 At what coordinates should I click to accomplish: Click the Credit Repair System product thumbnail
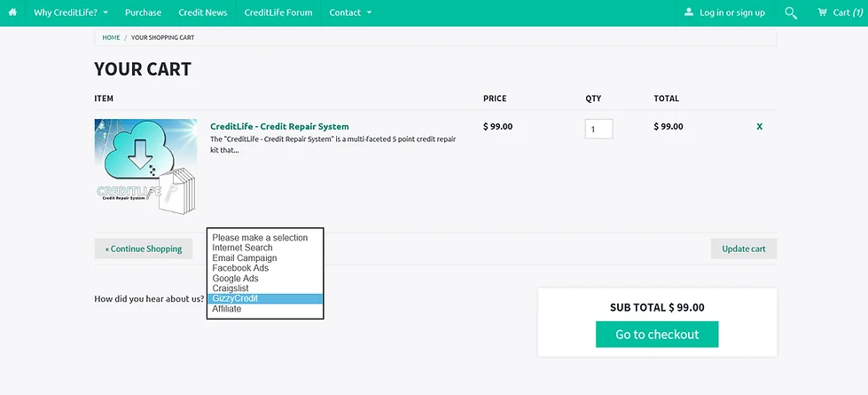tap(145, 163)
